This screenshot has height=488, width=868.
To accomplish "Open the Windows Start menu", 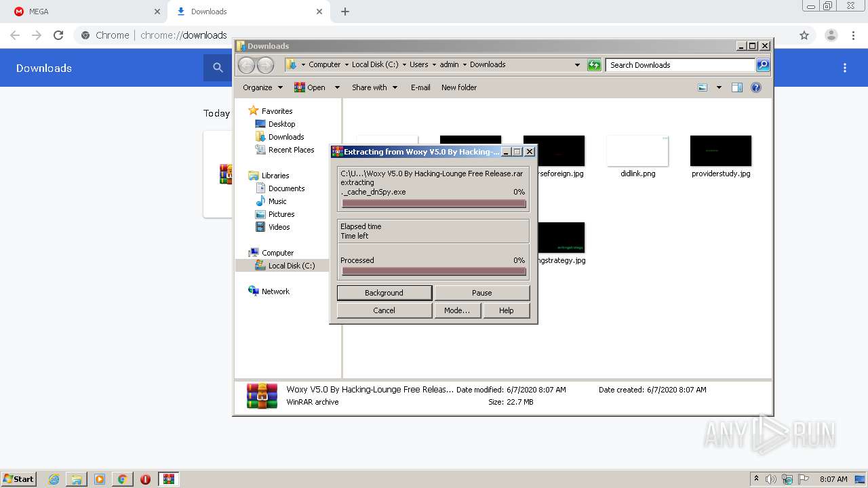I will tap(19, 479).
